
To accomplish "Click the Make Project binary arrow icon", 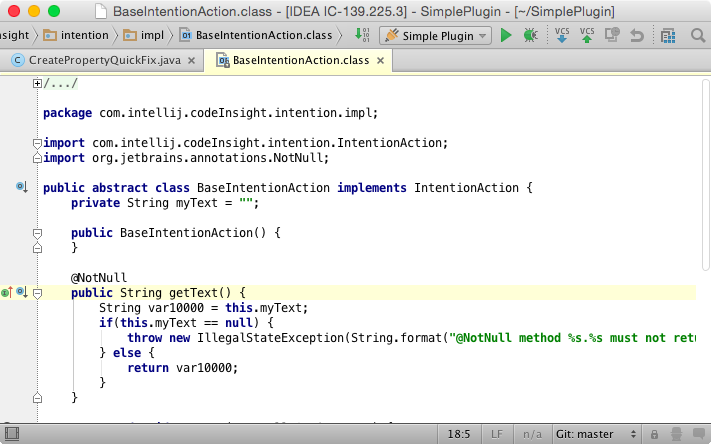I will point(362,35).
